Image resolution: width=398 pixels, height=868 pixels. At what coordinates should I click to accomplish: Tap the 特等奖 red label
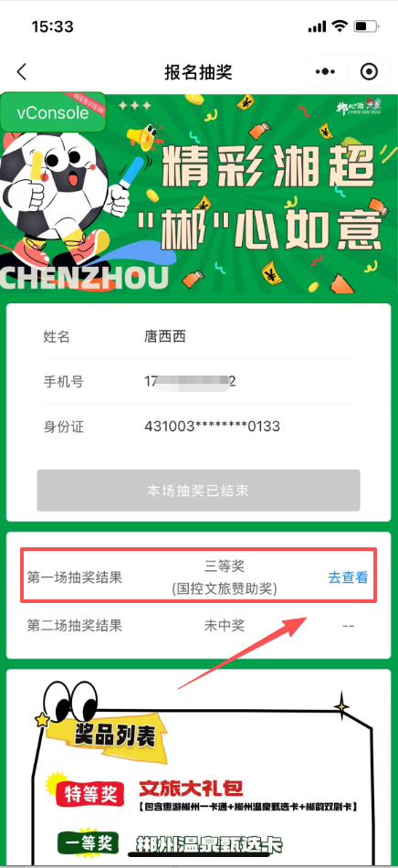pos(89,795)
